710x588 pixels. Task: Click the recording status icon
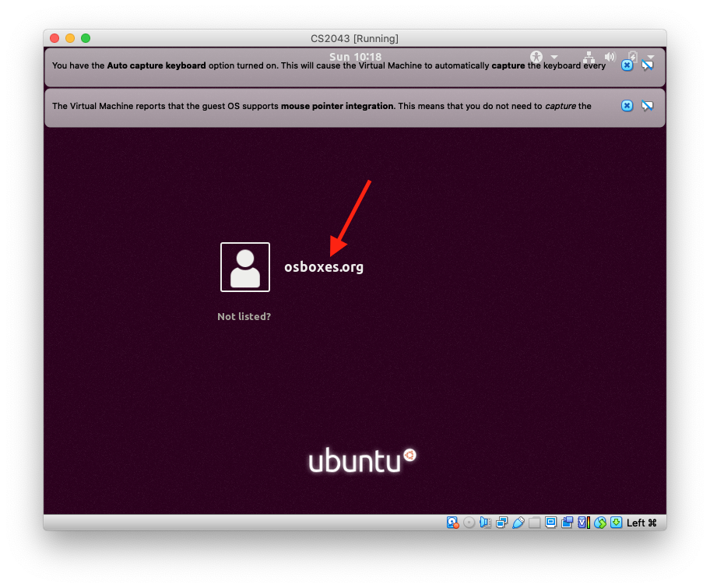[568, 523]
